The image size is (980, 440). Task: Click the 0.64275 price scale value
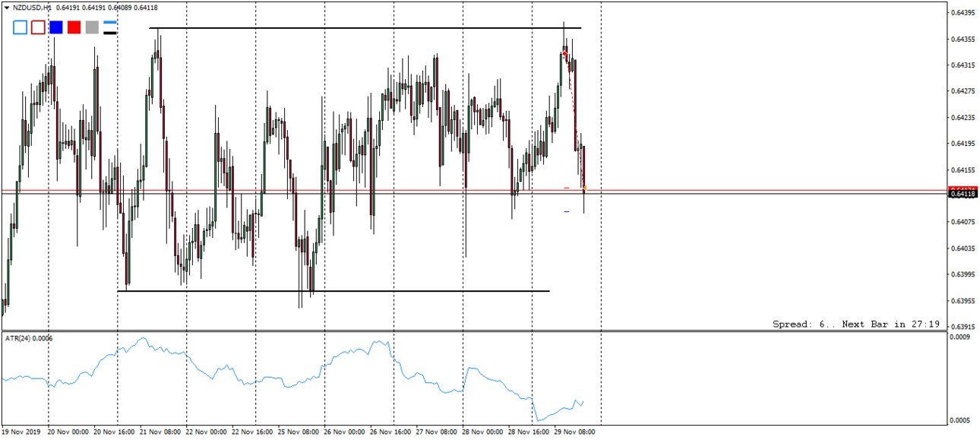point(962,91)
